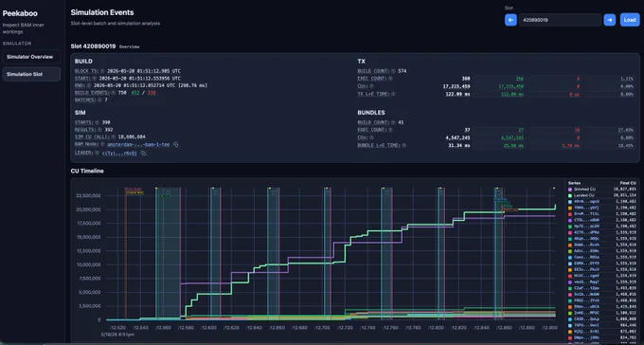Go to the next slot with right arrow
Image resolution: width=644 pixels, height=345 pixels.
[x=610, y=20]
